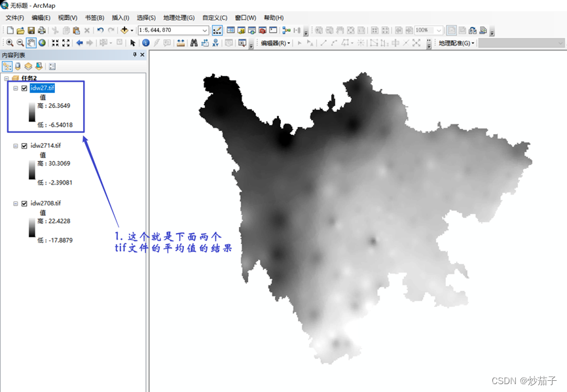The width and height of the screenshot is (567, 392).
Task: Activate the Pan hand tool
Action: 31,43
